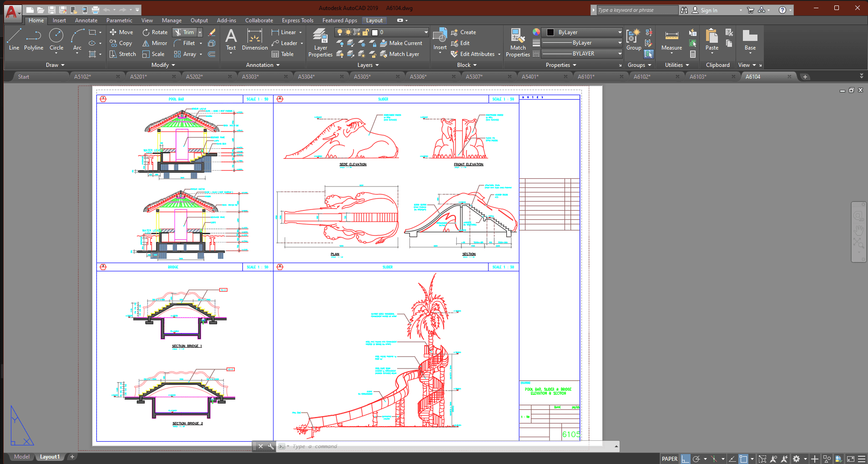Click the black ByLayer color swatch
The height and width of the screenshot is (464, 868).
click(x=550, y=32)
